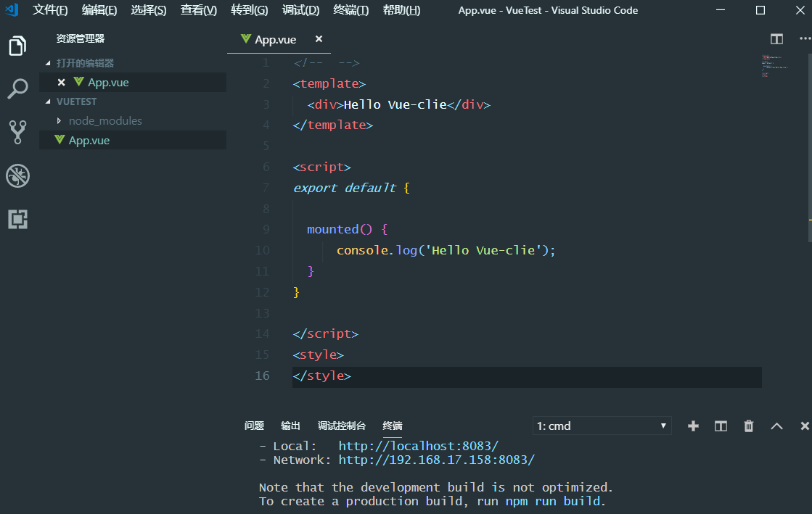Open the 调试(D) menu
The image size is (812, 514).
300,10
